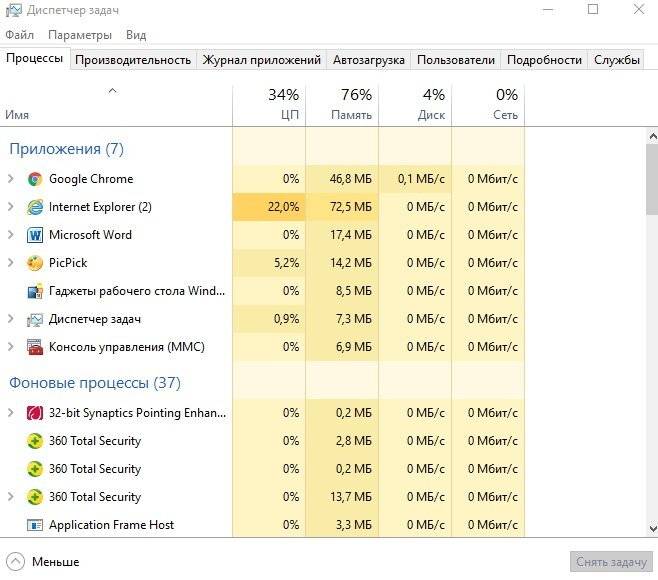Click the 360 Total Security icon with 2,8 МБ
This screenshot has height=580, width=658.
click(35, 441)
